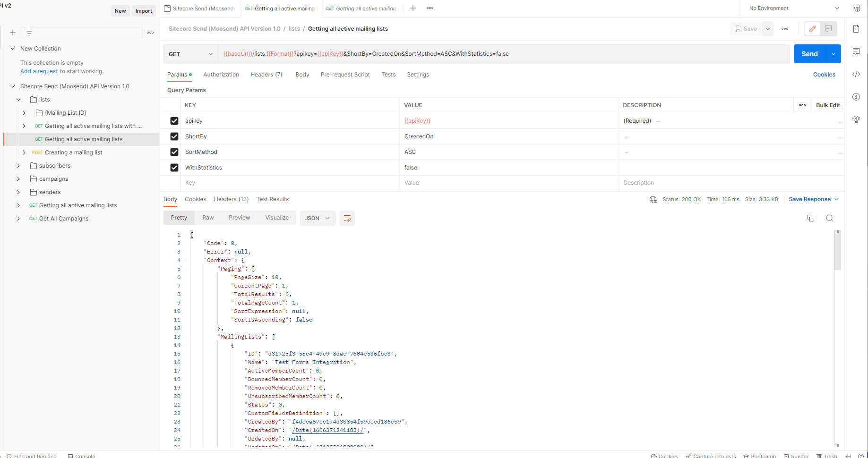Switch to comment mode icon beside pencil
868x458 pixels.
(x=828, y=29)
